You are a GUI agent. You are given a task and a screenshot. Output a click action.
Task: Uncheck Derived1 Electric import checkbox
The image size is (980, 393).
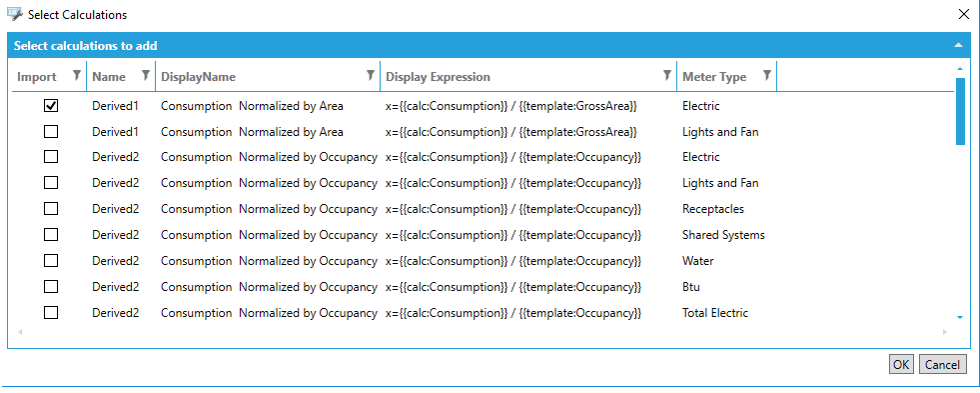[51, 106]
